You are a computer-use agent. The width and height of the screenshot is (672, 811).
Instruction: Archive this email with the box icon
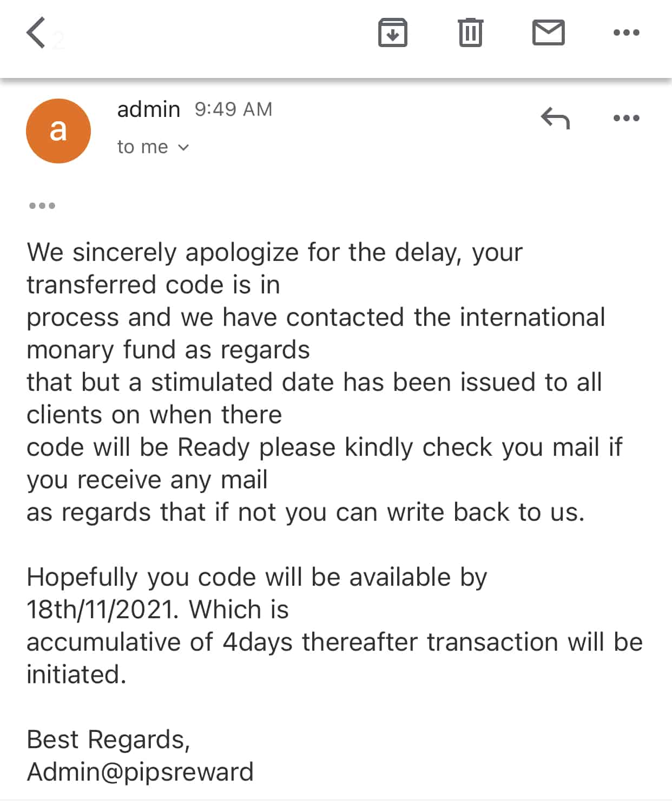(392, 32)
